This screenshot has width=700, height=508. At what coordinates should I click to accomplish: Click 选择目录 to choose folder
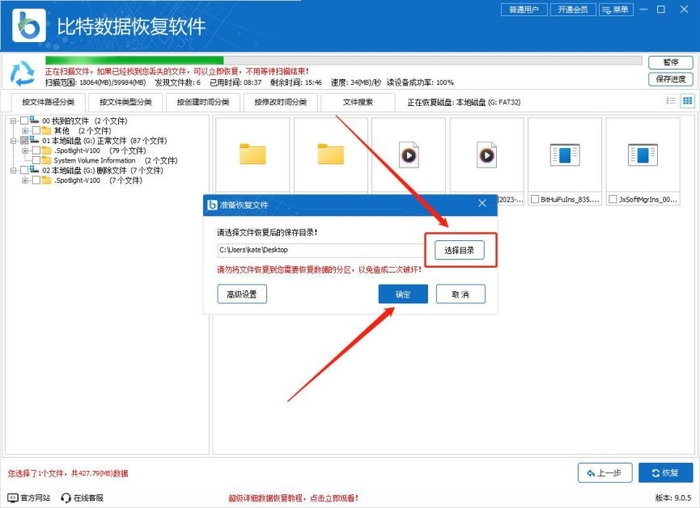(460, 250)
